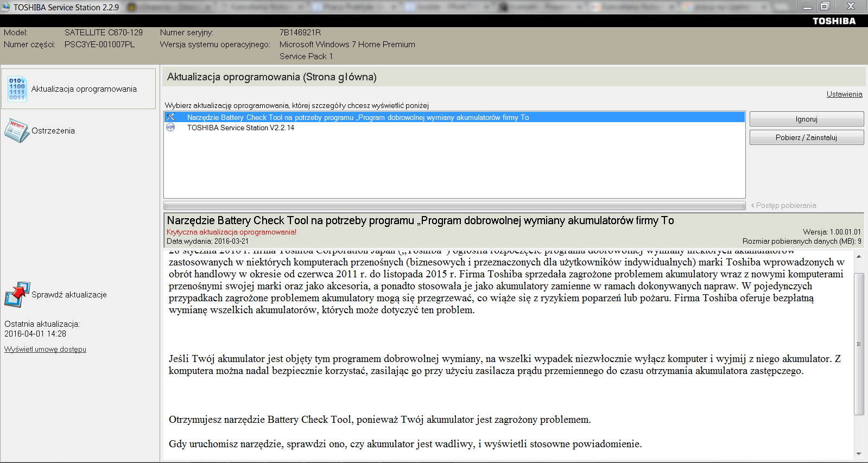Click the serial number 7B146921R
Screen dimensions: 868x463
point(300,33)
